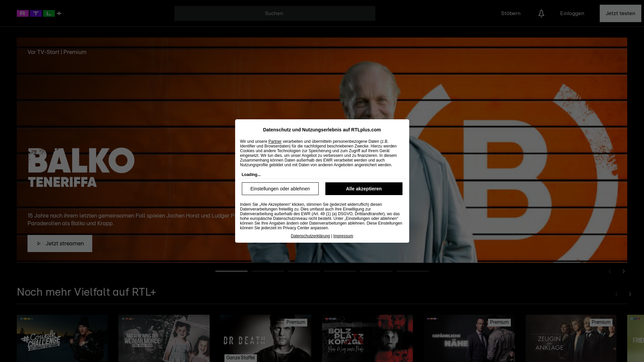Open Zeugin der Anklage thumbnail

pos(571,338)
